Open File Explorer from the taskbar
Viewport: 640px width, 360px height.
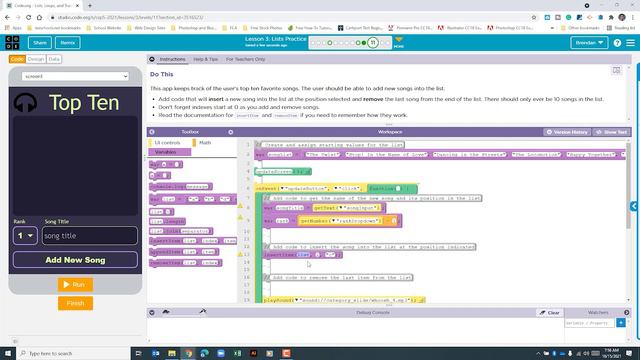click(x=172, y=353)
